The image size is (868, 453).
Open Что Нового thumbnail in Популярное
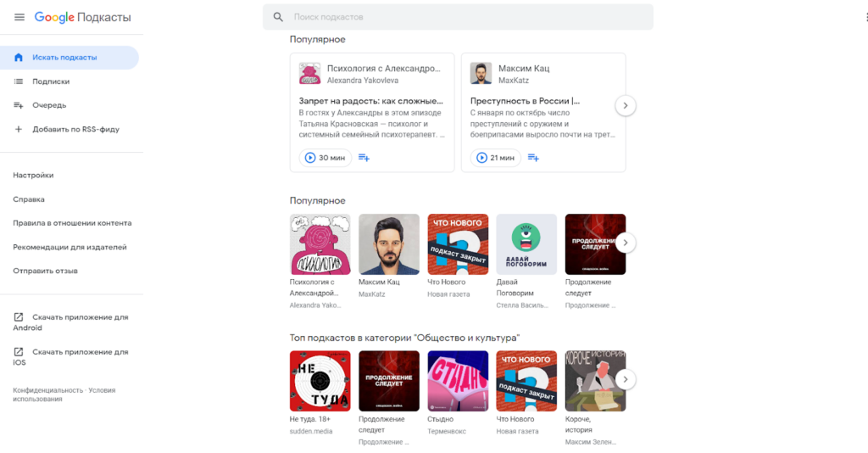point(458,245)
